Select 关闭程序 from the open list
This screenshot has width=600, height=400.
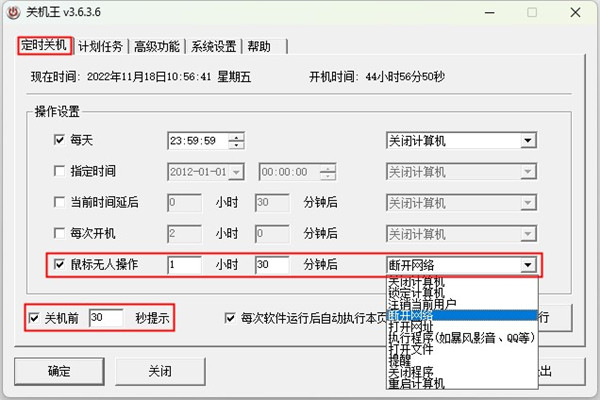pyautogui.click(x=462, y=372)
